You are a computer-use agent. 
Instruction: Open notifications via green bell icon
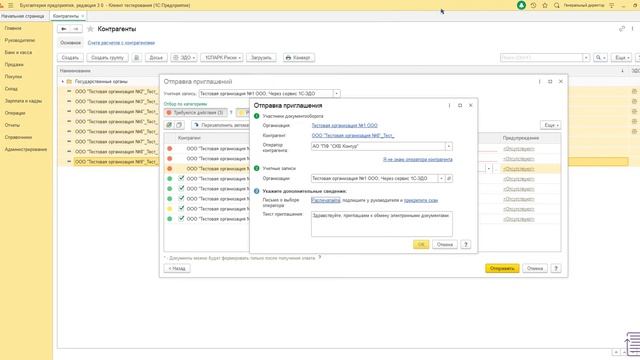(x=521, y=5)
